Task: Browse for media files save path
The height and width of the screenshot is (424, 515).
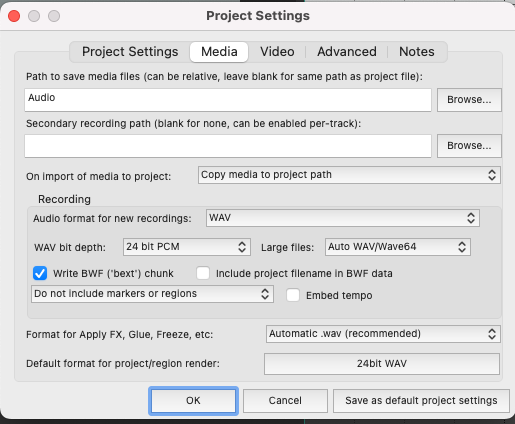Action: click(469, 100)
